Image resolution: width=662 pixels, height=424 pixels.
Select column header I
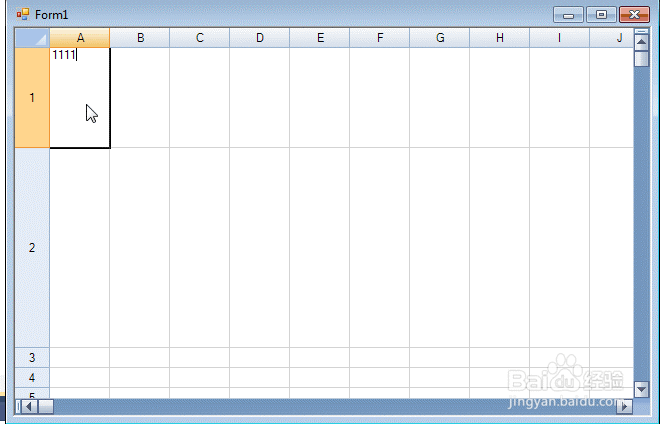point(559,38)
